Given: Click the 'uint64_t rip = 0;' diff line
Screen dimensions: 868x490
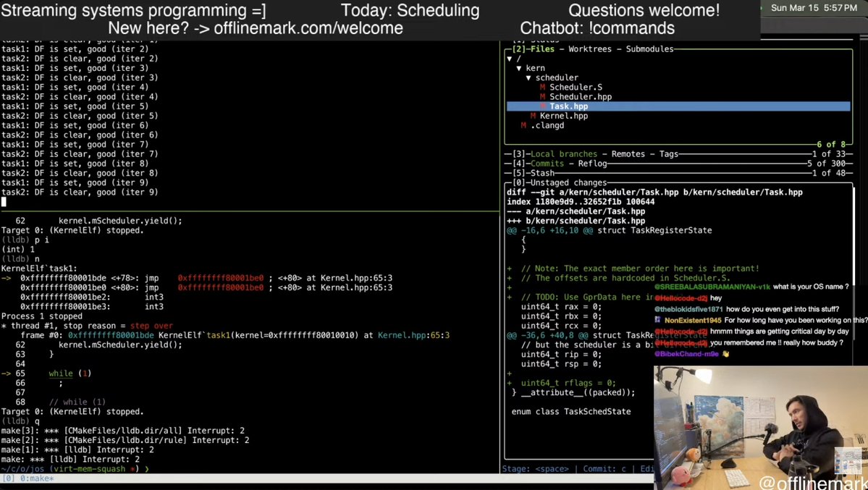Looking at the screenshot, I should click(561, 355).
